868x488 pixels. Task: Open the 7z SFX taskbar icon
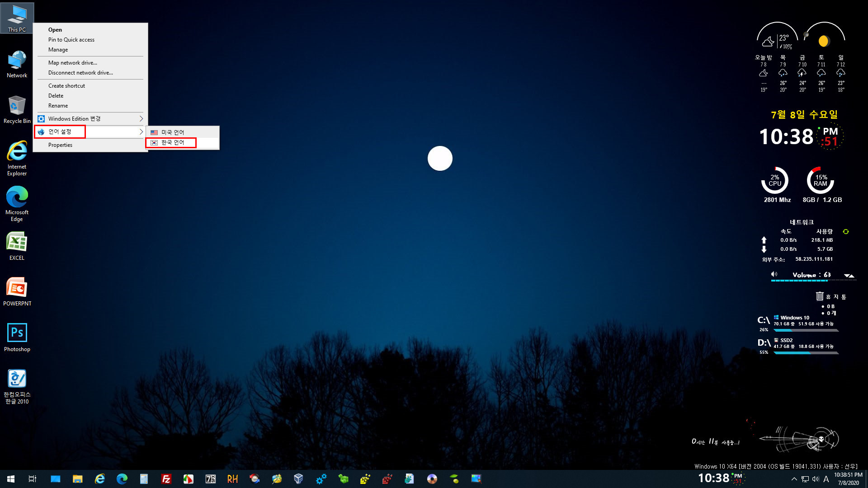click(x=210, y=479)
